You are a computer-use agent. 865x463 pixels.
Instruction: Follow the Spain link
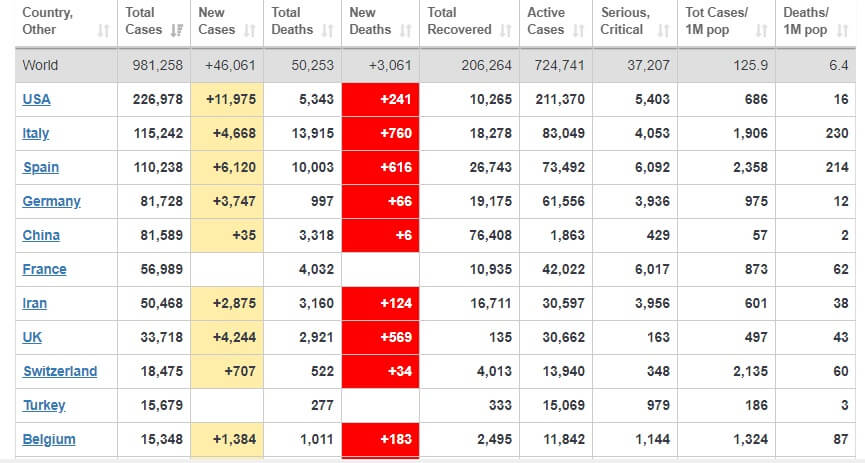(41, 167)
